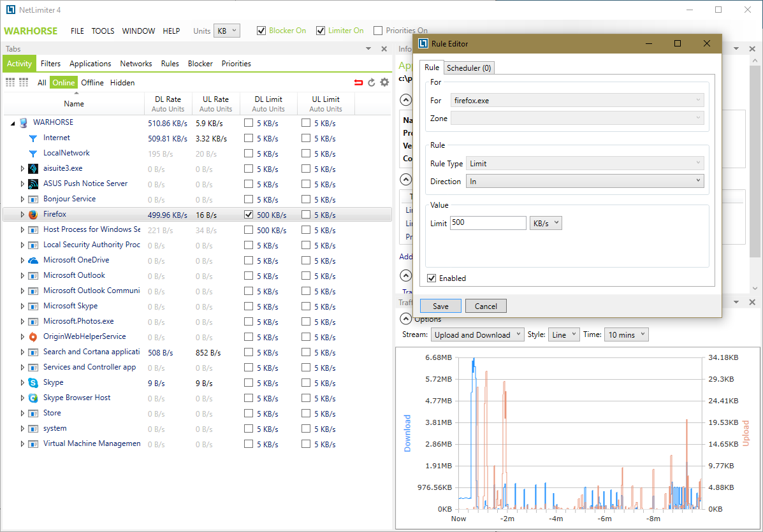Sort by the DL Rate column header

168,104
